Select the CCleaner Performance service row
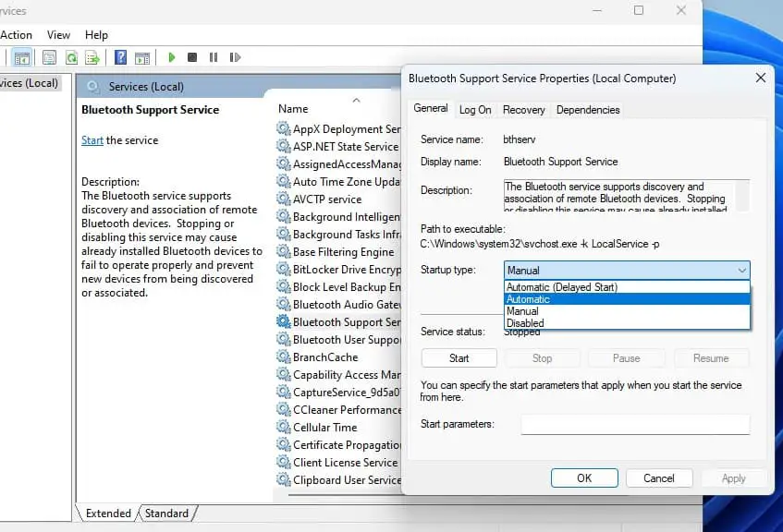The image size is (783, 532). pyautogui.click(x=338, y=410)
